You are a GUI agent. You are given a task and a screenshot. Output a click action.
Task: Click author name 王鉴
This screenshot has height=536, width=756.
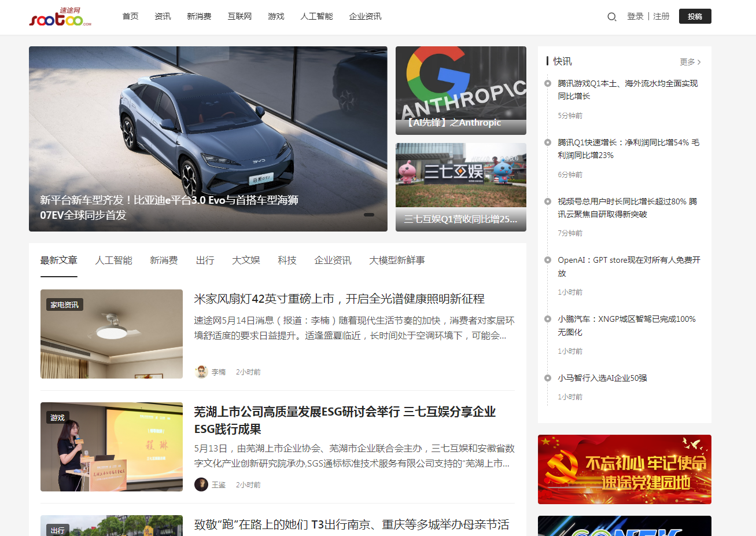(x=219, y=485)
